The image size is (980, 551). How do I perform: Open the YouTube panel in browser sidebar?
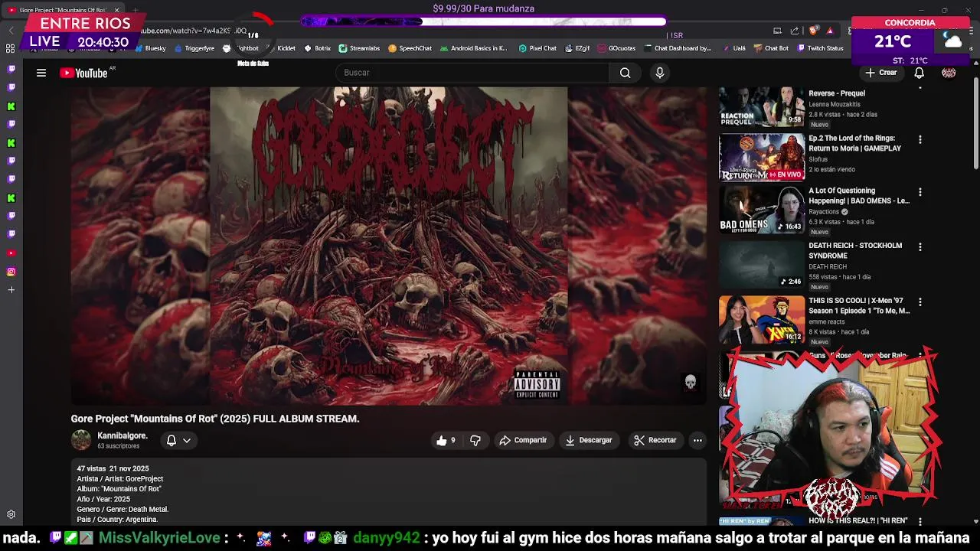[x=11, y=253]
